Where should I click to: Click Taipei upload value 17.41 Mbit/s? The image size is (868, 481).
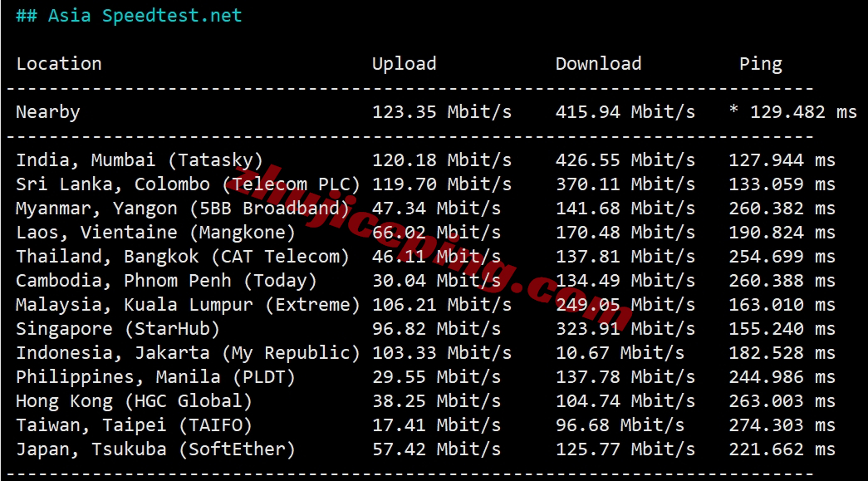[x=436, y=425]
